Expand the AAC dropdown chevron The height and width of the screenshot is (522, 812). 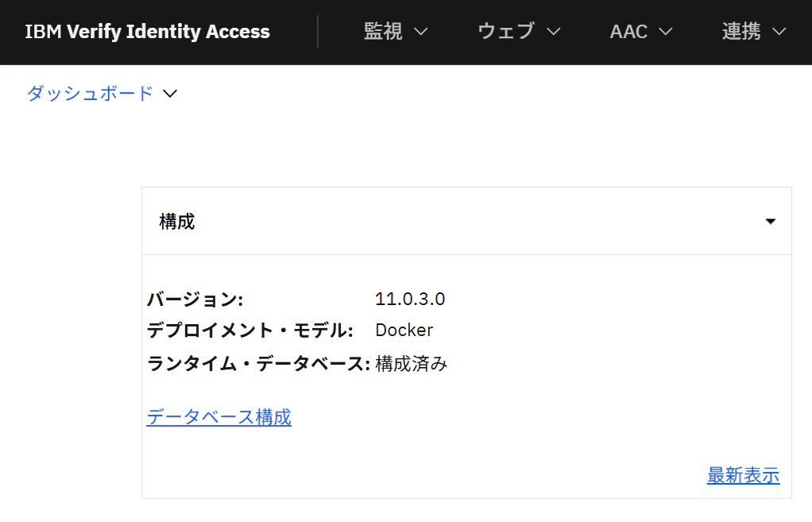[x=666, y=32]
